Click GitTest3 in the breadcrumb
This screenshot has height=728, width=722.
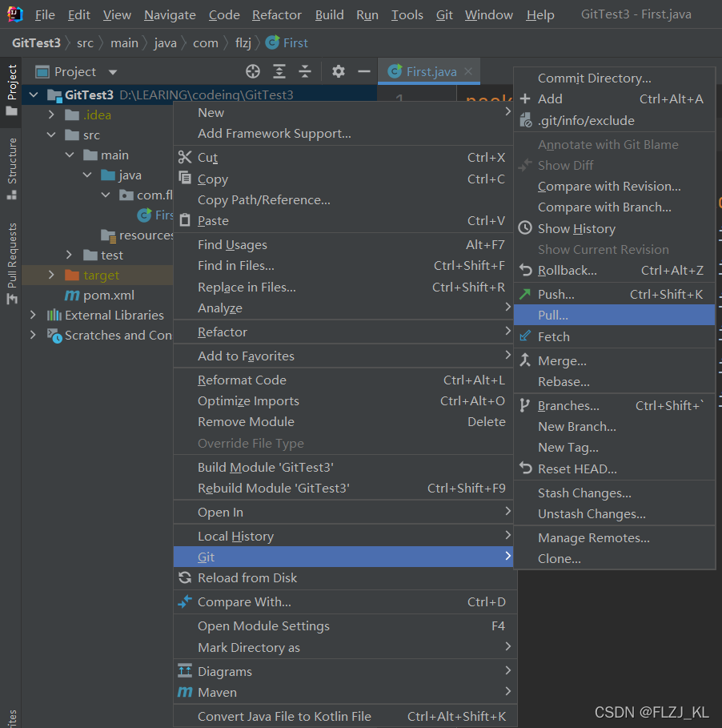(36, 42)
